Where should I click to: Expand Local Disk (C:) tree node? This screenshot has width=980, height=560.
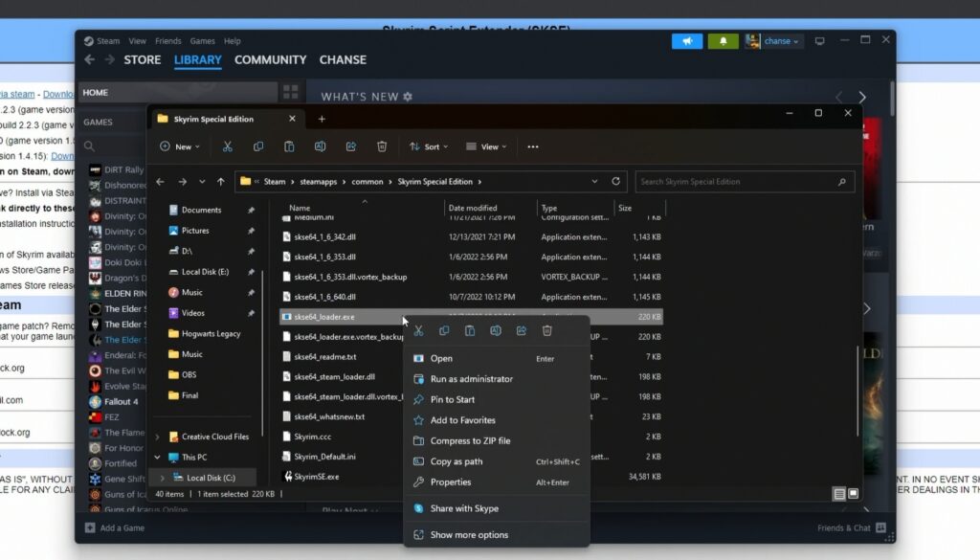[x=163, y=478]
